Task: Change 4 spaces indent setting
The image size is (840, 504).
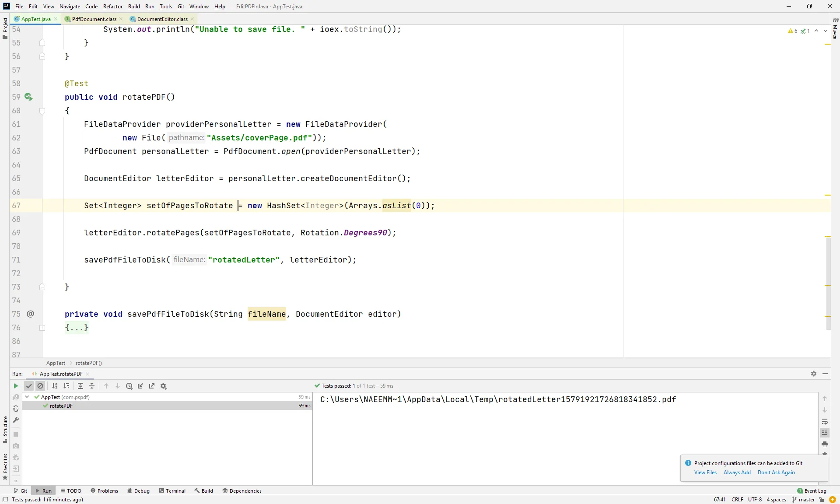Action: click(776, 499)
